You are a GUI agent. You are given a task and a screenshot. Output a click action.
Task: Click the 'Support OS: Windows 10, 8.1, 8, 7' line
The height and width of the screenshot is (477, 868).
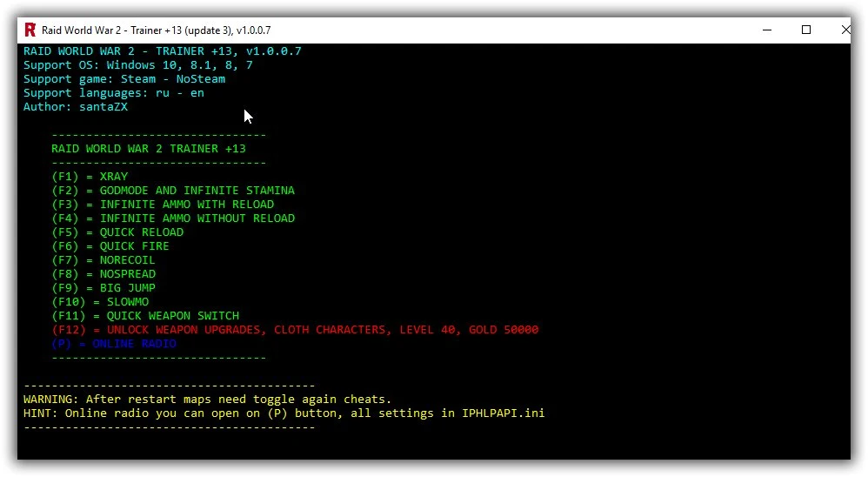point(137,64)
